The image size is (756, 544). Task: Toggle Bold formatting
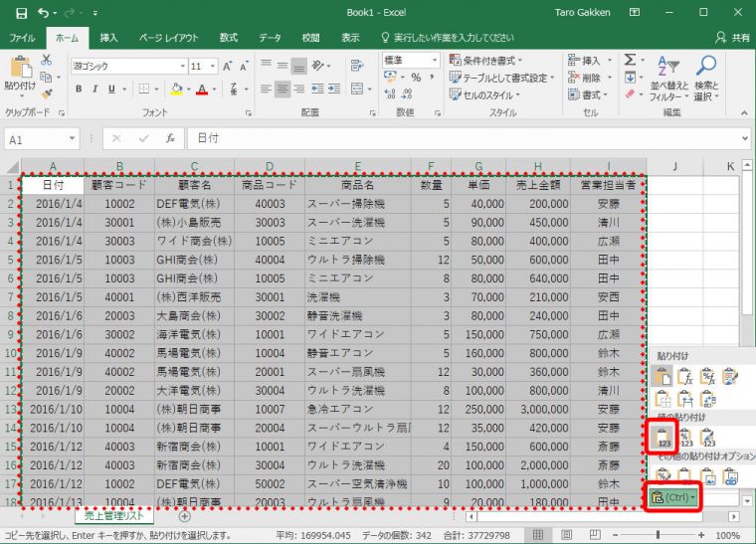(x=79, y=89)
